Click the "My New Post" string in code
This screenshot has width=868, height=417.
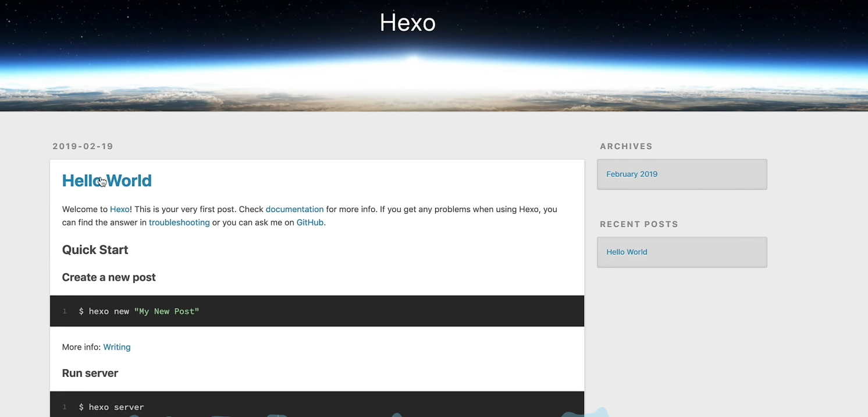tap(166, 312)
